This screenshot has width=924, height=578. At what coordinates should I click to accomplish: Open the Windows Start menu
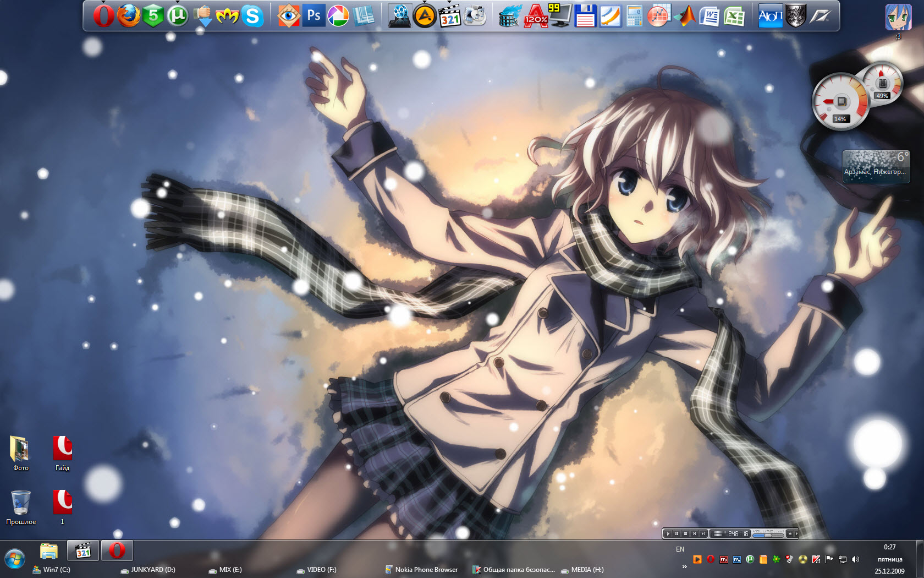(x=15, y=559)
